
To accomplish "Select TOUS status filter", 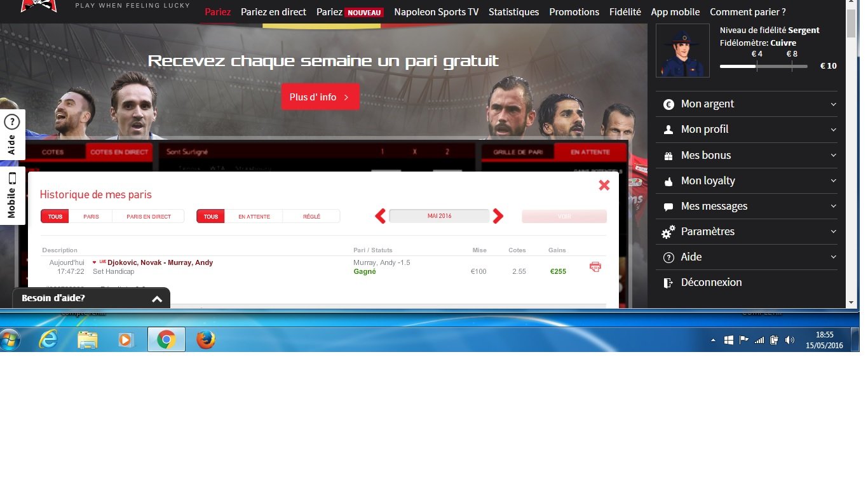I will click(211, 217).
